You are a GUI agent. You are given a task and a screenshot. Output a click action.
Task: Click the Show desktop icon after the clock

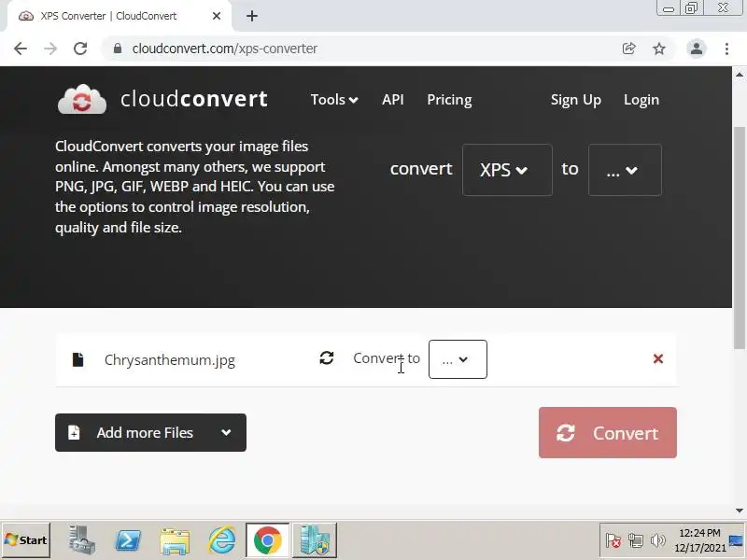tap(737, 540)
